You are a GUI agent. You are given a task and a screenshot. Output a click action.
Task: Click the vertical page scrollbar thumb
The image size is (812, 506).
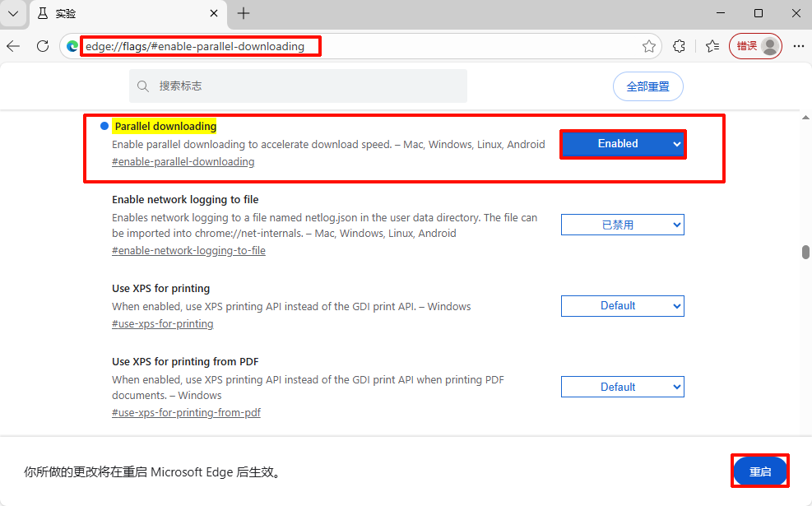(x=805, y=253)
